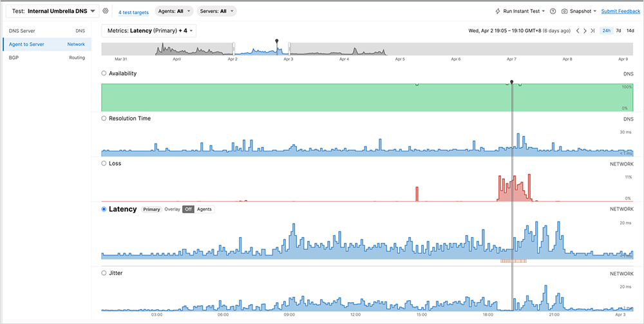Go to next time interval arrow
The width and height of the screenshot is (644, 324).
click(x=585, y=31)
